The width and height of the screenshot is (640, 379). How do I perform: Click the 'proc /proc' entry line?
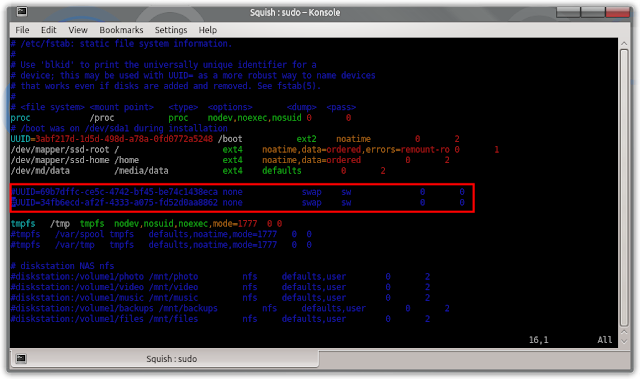click(x=181, y=118)
